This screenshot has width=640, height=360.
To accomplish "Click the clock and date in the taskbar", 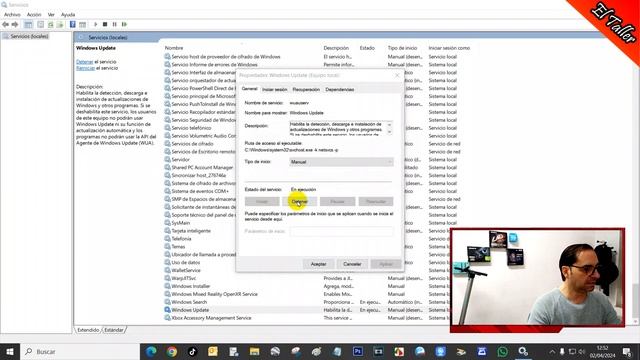I will click(x=602, y=351).
